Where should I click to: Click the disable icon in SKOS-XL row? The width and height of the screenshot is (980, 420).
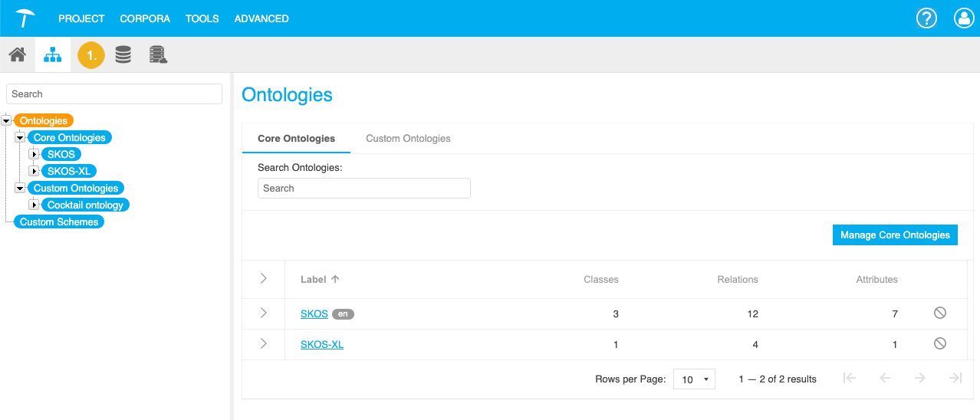click(x=940, y=343)
